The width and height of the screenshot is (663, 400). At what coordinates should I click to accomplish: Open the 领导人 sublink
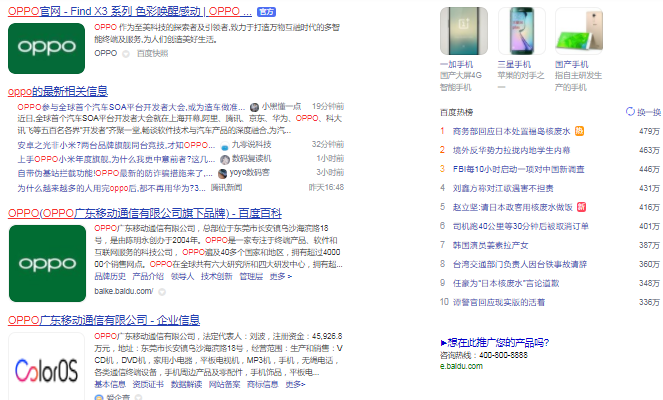[x=182, y=277]
